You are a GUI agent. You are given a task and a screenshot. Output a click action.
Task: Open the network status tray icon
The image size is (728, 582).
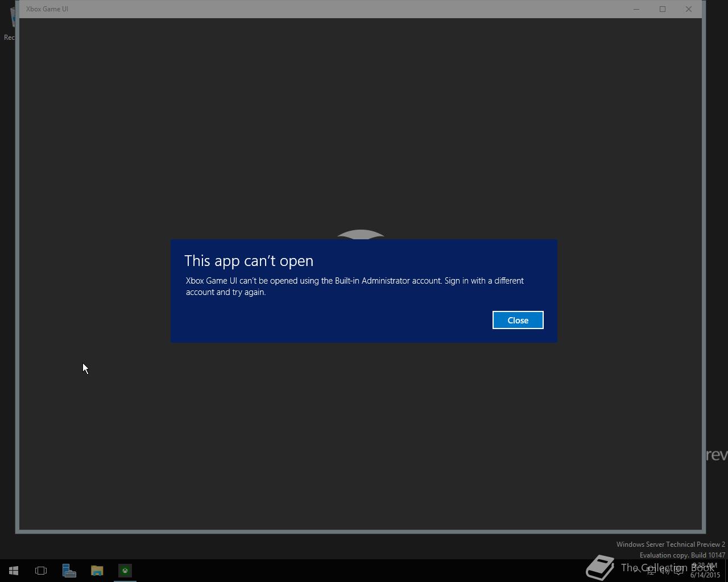(x=651, y=571)
